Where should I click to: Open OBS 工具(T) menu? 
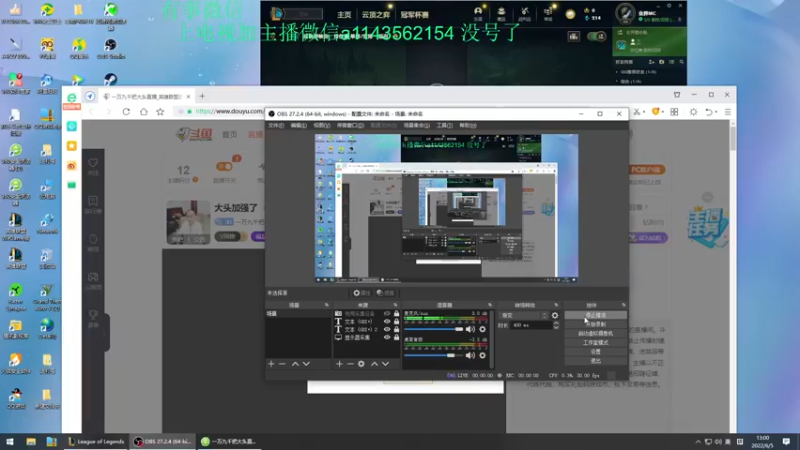click(x=444, y=126)
